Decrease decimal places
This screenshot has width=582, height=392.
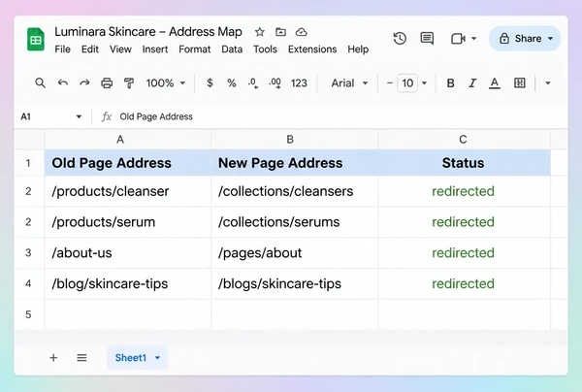(x=253, y=83)
